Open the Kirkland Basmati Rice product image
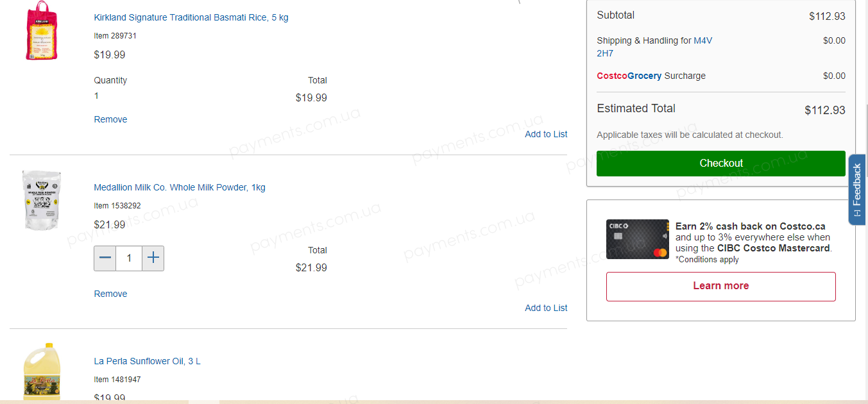 (41, 31)
